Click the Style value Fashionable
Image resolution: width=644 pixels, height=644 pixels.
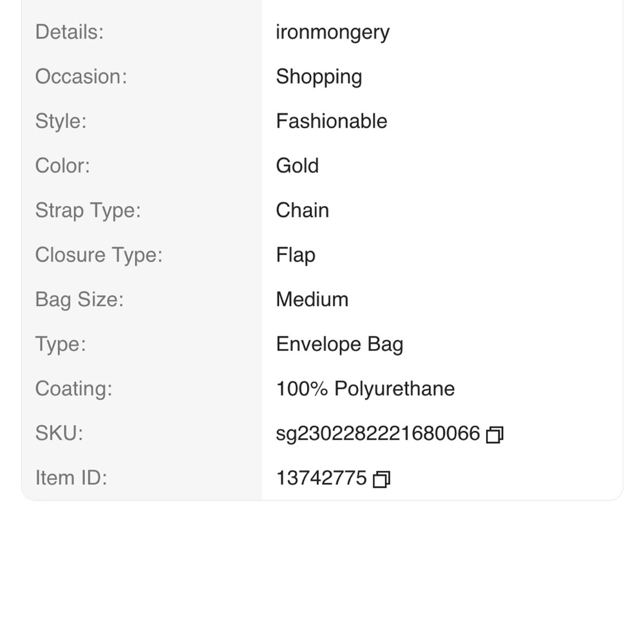[332, 122]
